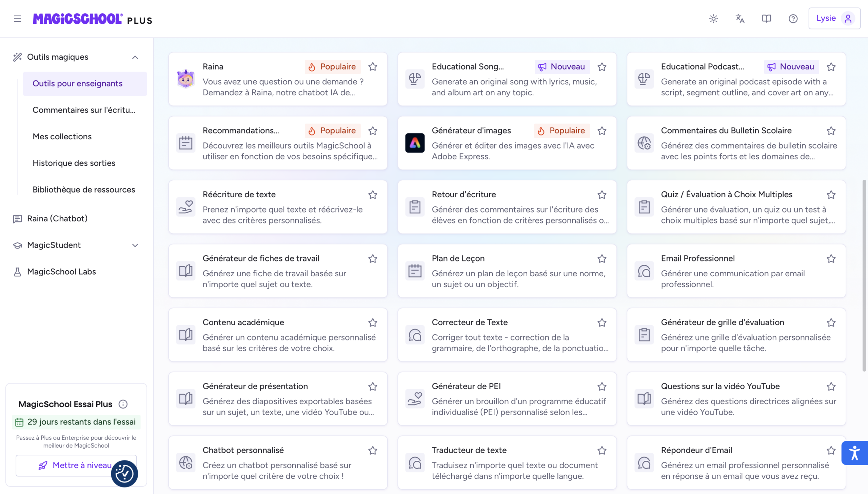The image size is (868, 494).
Task: Click the Plan de Leçon calendar icon
Action: [415, 271]
